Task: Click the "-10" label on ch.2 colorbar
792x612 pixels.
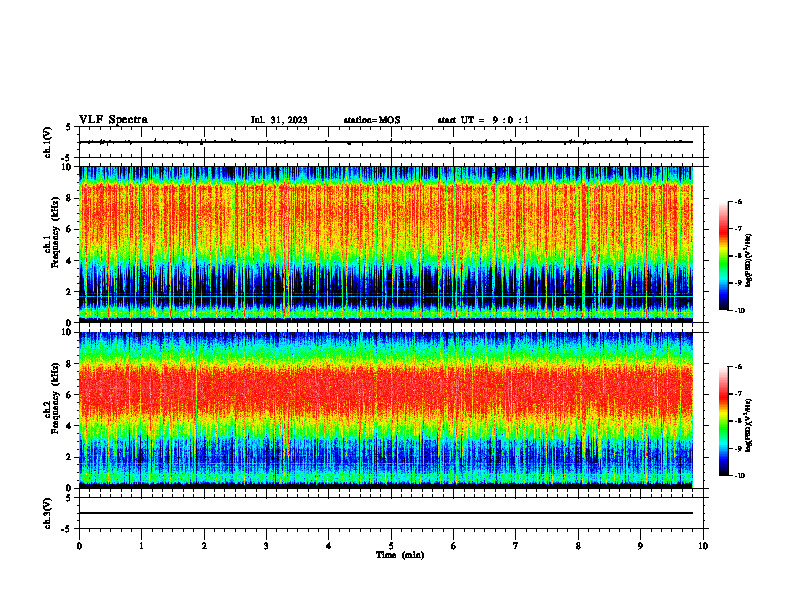Action: tap(739, 475)
